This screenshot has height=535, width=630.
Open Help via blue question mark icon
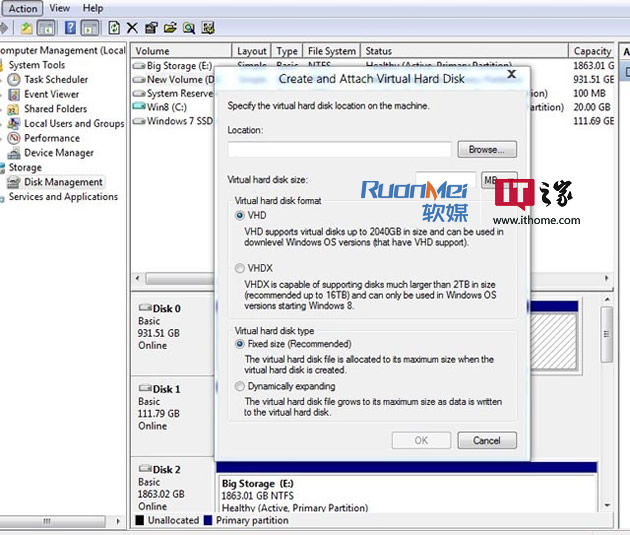point(70,28)
